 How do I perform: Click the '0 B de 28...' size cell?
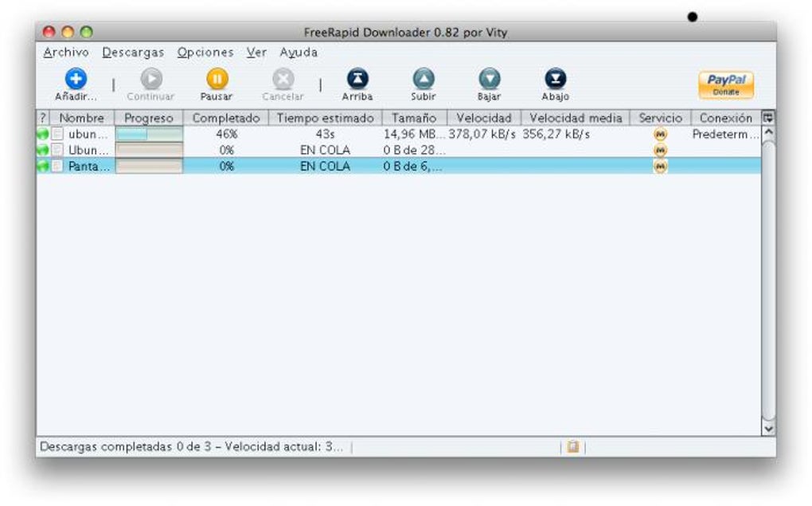(x=412, y=151)
